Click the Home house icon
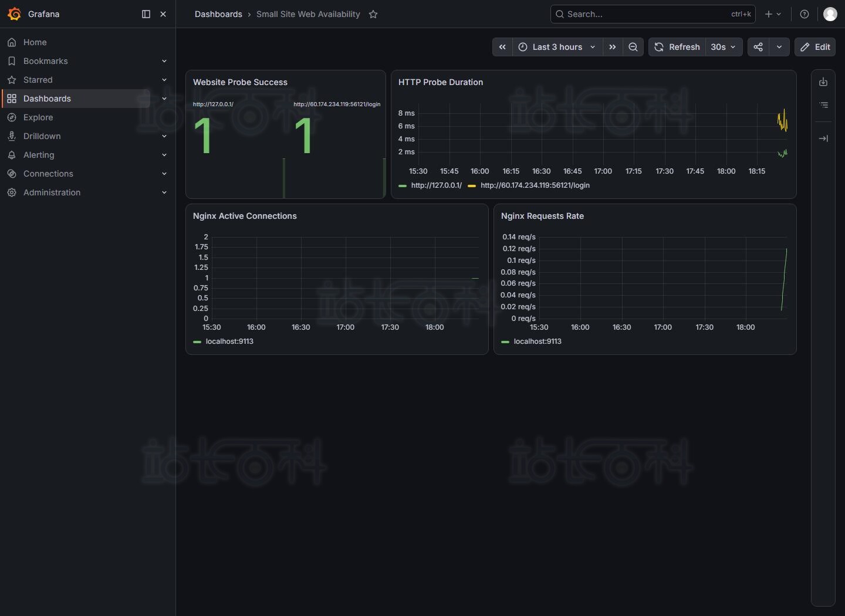845x616 pixels. click(12, 42)
